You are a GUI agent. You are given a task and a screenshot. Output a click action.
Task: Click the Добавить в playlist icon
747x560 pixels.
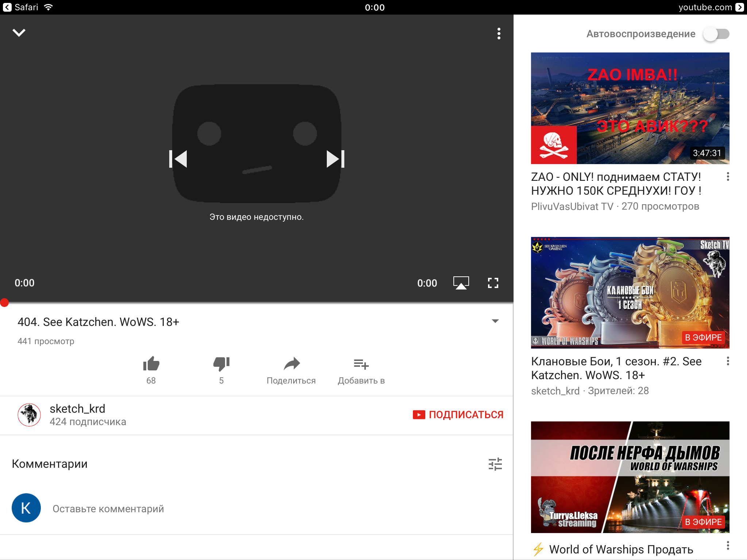(361, 364)
